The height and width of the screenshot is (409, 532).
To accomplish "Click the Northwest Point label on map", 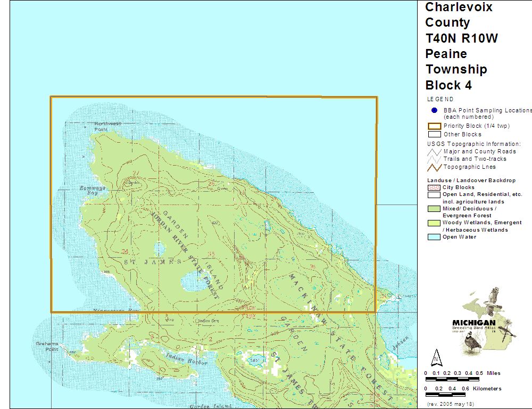I will (x=107, y=126).
